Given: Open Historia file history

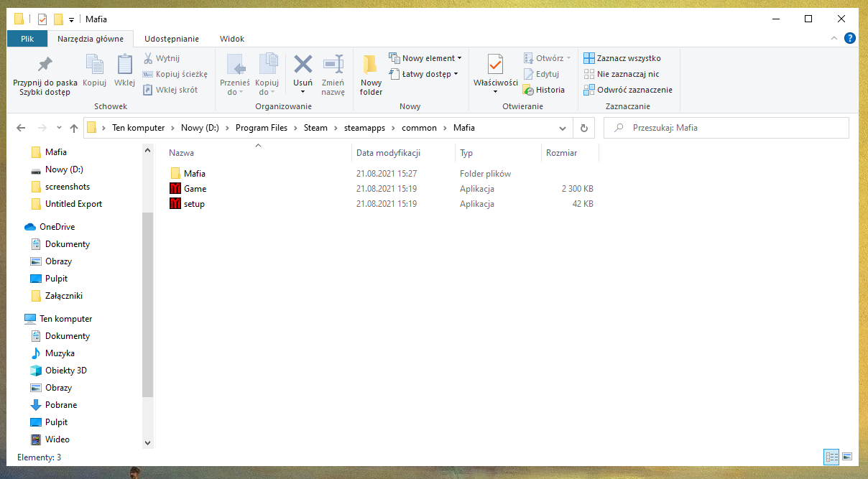Looking at the screenshot, I should (543, 90).
